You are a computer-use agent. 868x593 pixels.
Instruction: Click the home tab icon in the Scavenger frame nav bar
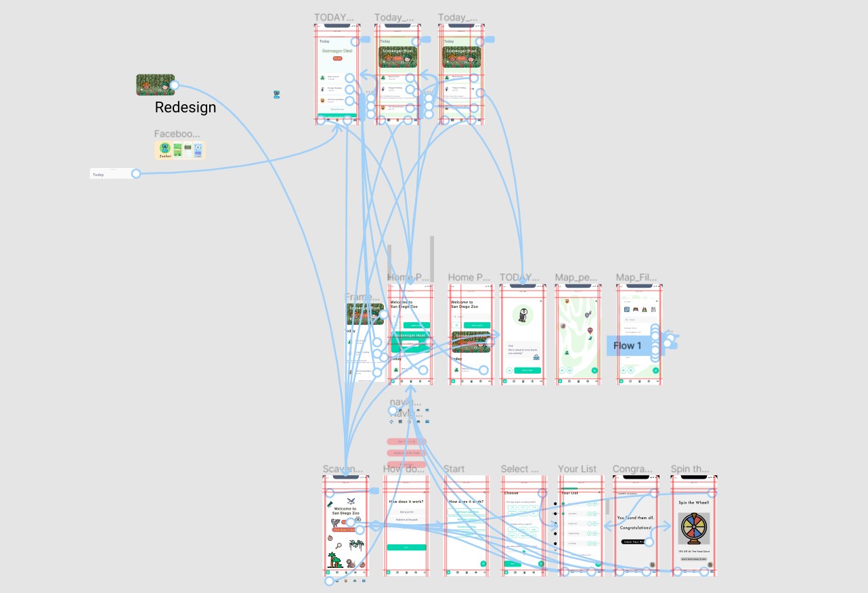[x=327, y=573]
